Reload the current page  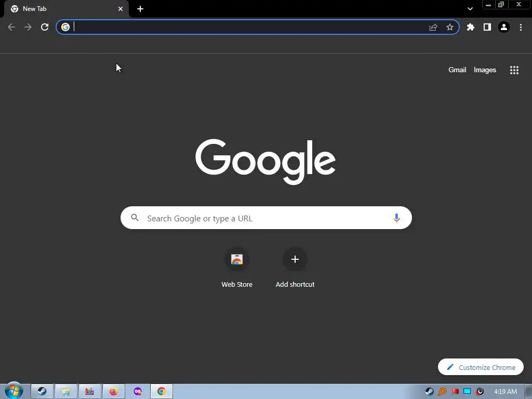tap(45, 27)
